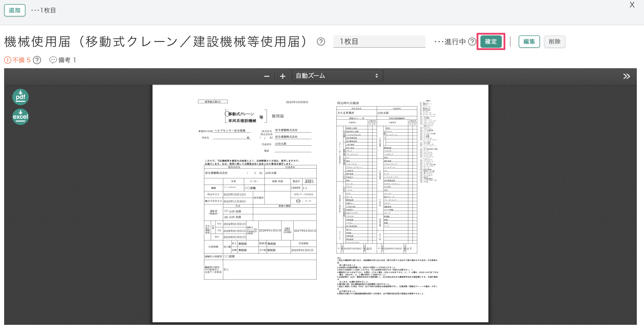
Task: Zoom in with the plus icon
Action: coord(282,76)
